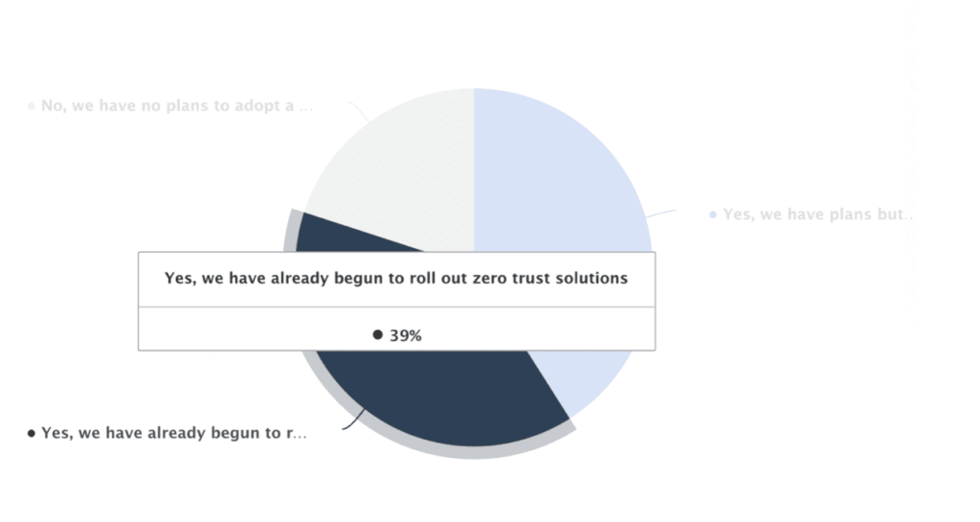This screenshot has width=980, height=522.
Task: Click the dark dot beside "Yes, we have already begun"
Action: click(32, 434)
